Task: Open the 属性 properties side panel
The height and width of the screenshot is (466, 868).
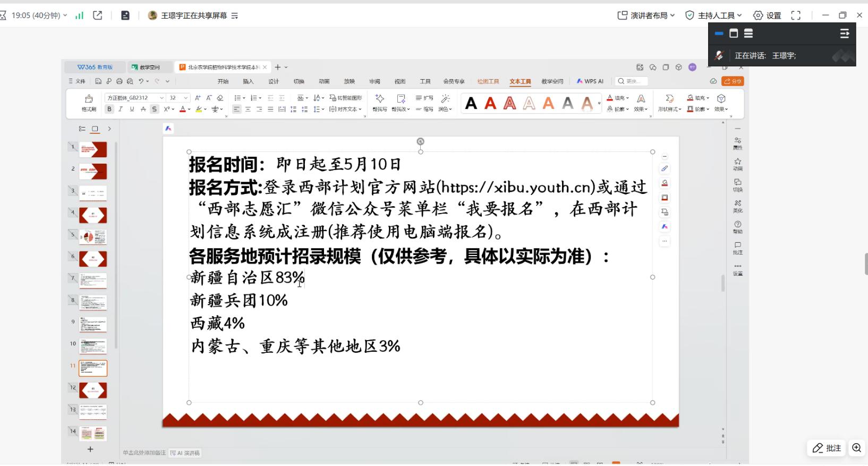Action: (737, 143)
